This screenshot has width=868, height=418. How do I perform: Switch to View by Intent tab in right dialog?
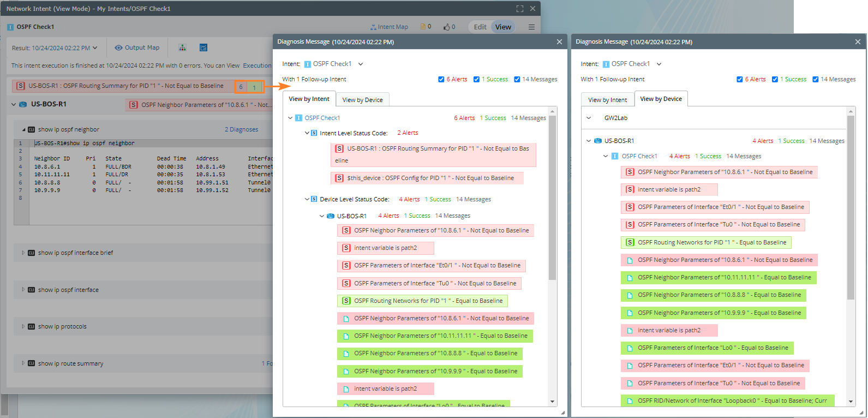[x=607, y=100]
